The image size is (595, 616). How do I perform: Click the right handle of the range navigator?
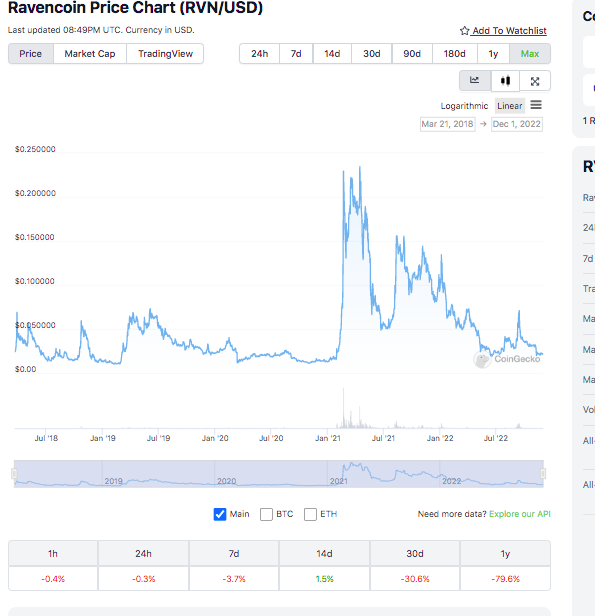[543, 474]
